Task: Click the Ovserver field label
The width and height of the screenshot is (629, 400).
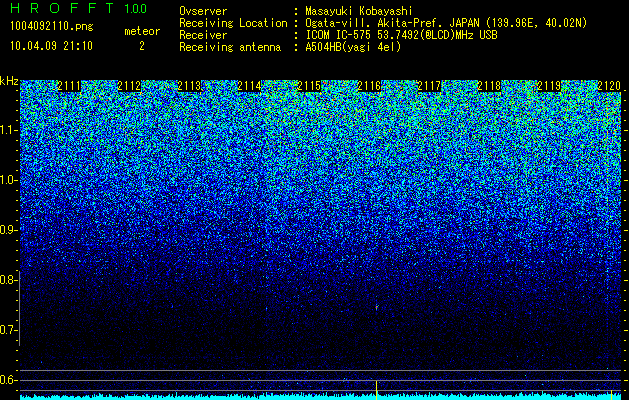Action: click(x=203, y=11)
